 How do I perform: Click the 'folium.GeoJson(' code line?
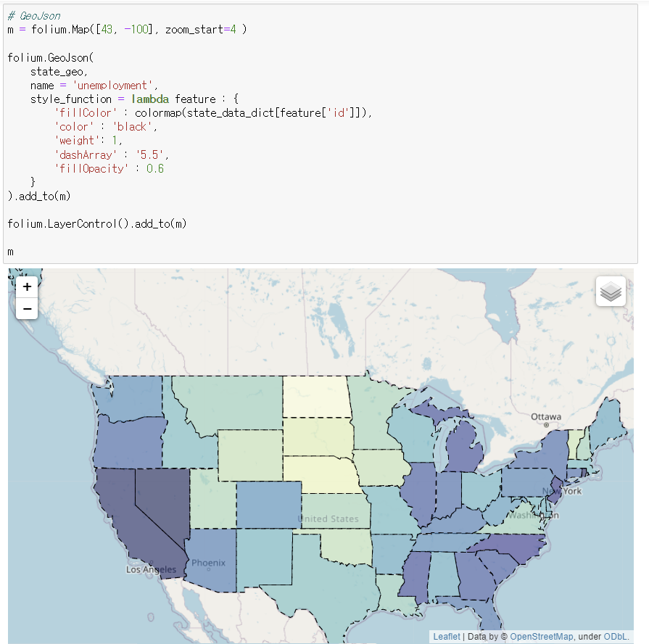click(x=51, y=57)
